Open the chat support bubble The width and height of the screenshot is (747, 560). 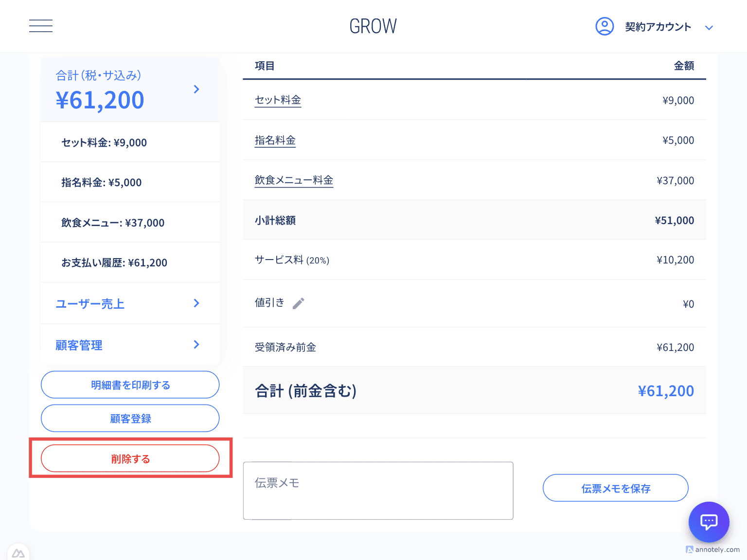709,522
